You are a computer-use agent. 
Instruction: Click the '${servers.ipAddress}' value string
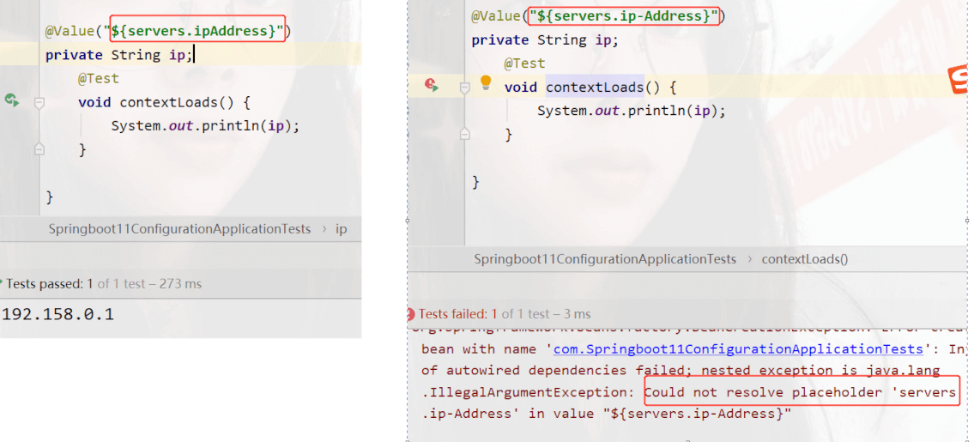click(x=197, y=31)
